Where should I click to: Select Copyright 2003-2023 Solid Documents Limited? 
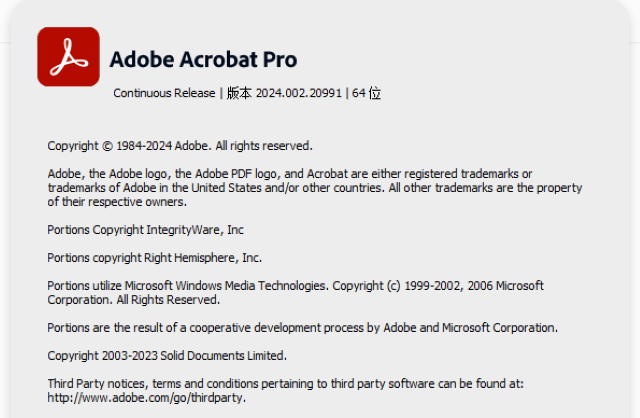(167, 356)
